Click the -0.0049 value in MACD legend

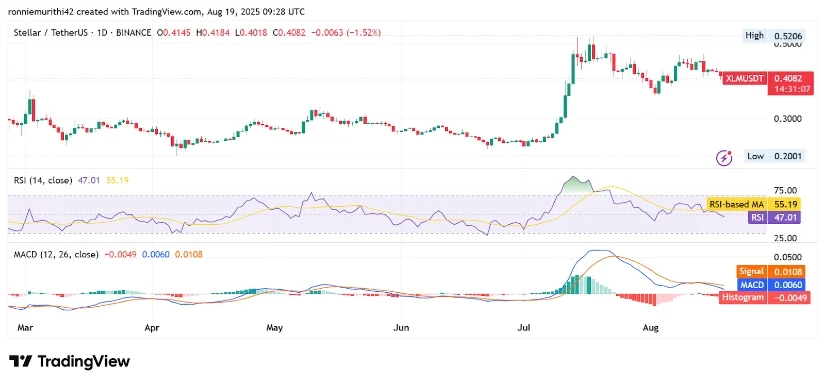click(x=120, y=255)
